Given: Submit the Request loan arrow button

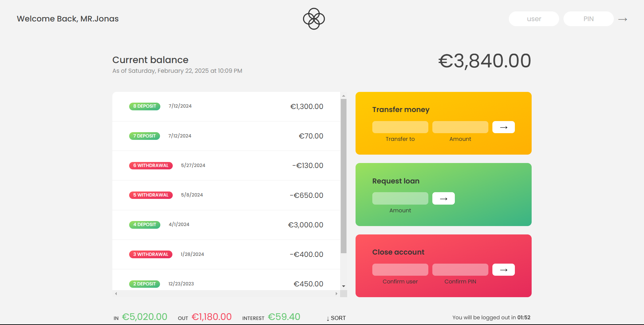Looking at the screenshot, I should pos(443,199).
